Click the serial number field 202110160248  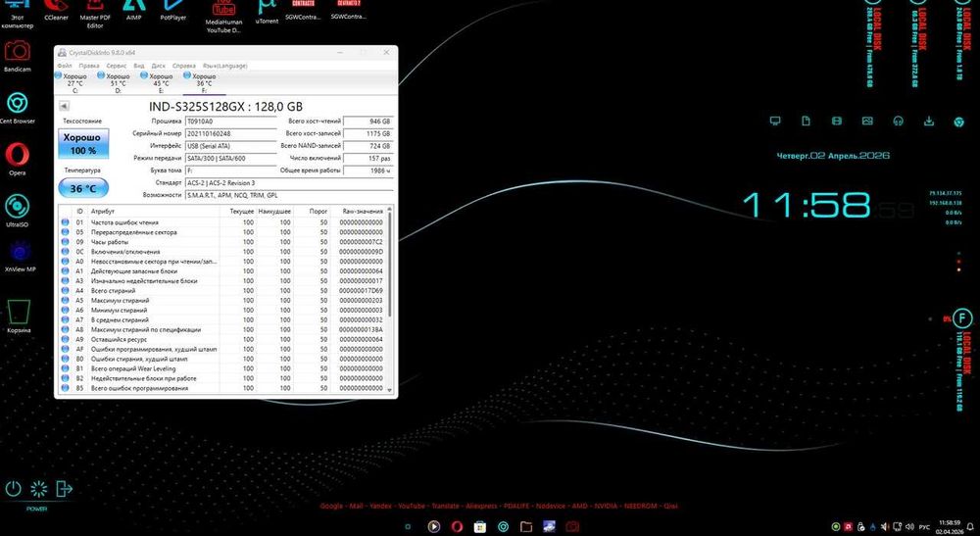point(230,133)
